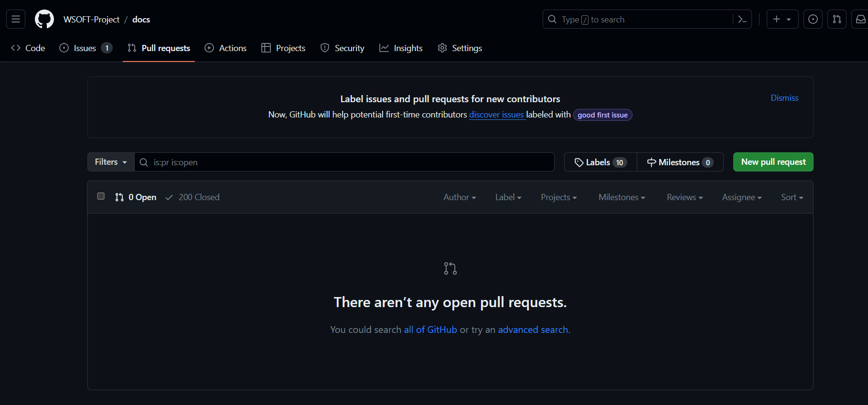Show the 0 Open pull requests
868x405 pixels.
coord(136,197)
